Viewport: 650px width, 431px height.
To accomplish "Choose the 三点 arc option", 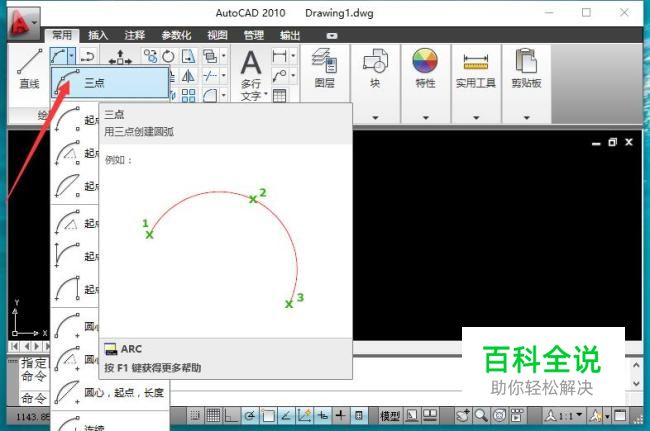I will (x=110, y=83).
